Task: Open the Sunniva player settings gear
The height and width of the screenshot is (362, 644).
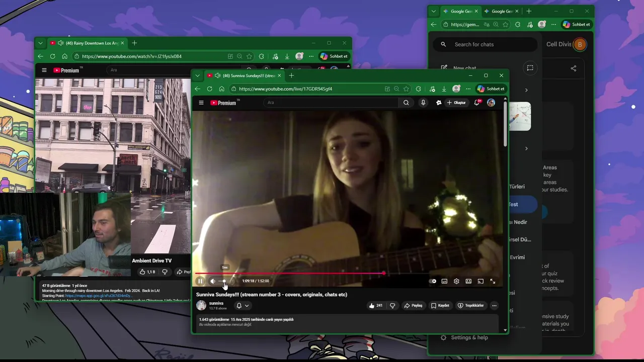Action: [456, 281]
